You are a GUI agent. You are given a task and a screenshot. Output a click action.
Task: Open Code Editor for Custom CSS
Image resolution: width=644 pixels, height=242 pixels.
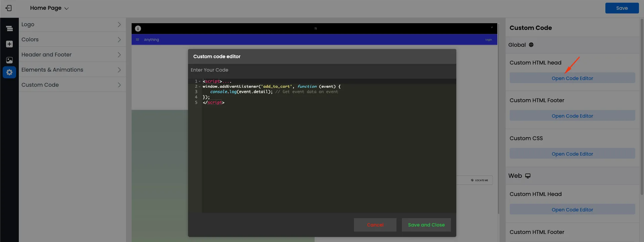tap(572, 154)
